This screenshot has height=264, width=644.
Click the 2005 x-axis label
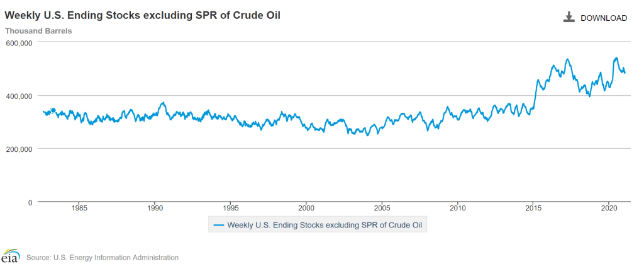click(382, 207)
